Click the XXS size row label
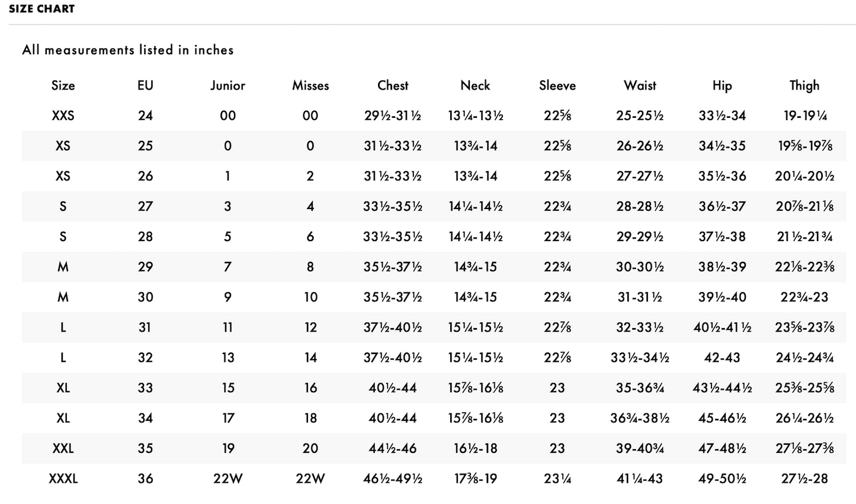The height and width of the screenshot is (504, 856). [63, 115]
